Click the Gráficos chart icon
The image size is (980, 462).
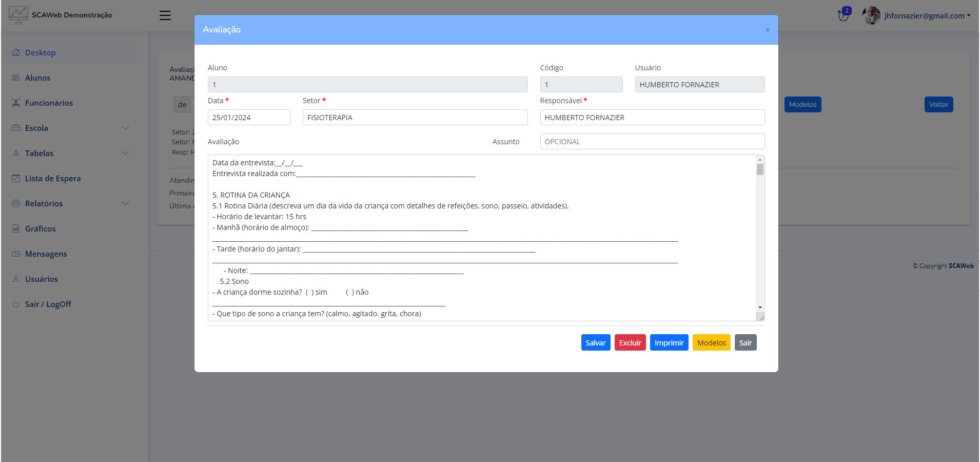[16, 229]
